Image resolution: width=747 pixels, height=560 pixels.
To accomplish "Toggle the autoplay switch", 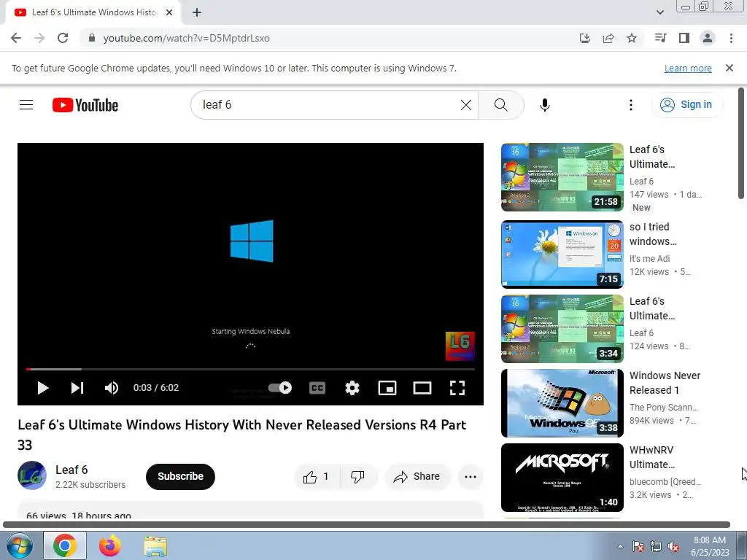I will tap(280, 388).
